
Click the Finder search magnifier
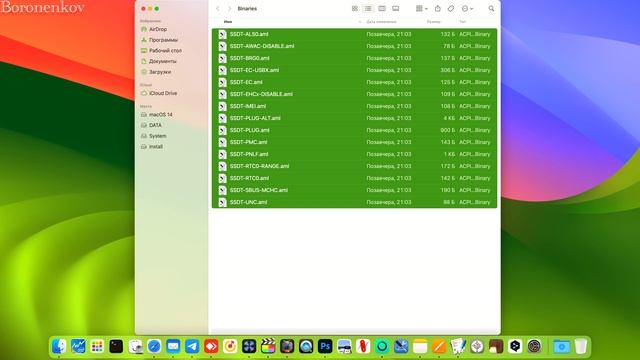click(491, 9)
